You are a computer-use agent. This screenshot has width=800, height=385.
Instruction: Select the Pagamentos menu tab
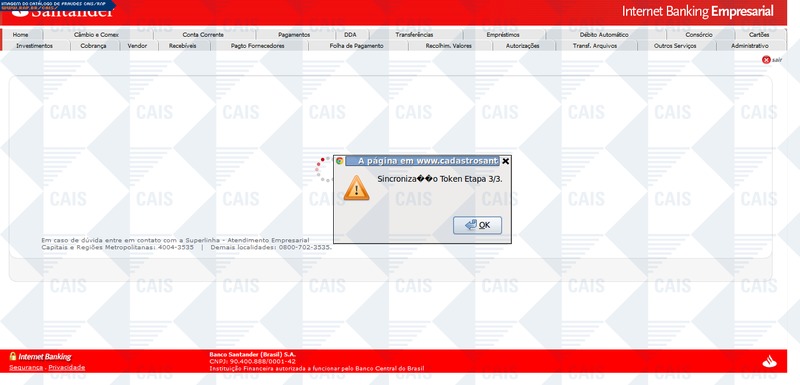pos(294,35)
